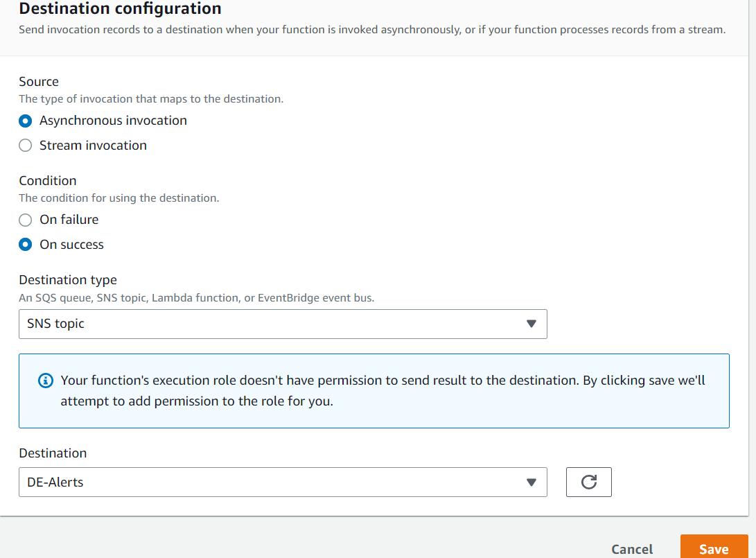Pick the On success condition radio
The width and height of the screenshot is (756, 558).
point(26,245)
